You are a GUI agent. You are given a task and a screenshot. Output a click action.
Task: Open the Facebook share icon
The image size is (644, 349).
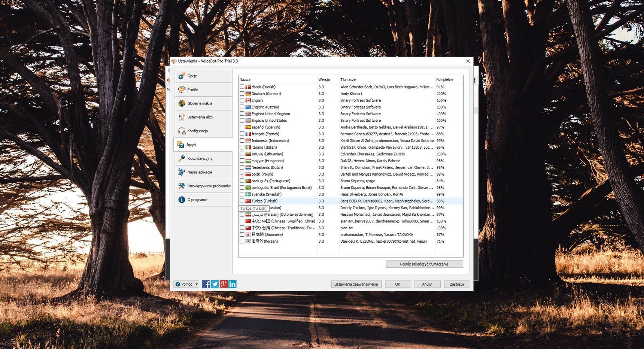point(206,284)
